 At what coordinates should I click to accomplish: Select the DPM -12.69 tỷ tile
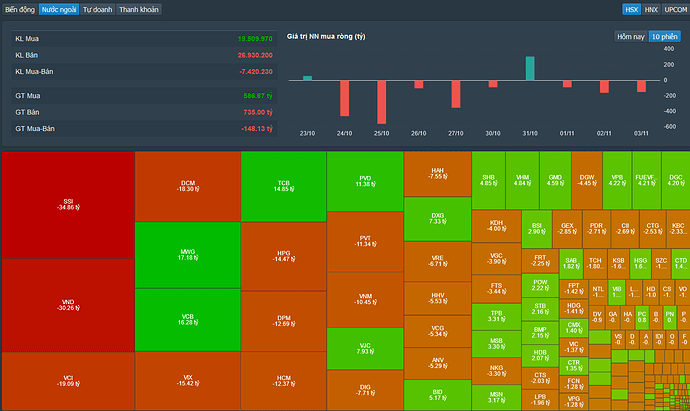pyautogui.click(x=284, y=321)
